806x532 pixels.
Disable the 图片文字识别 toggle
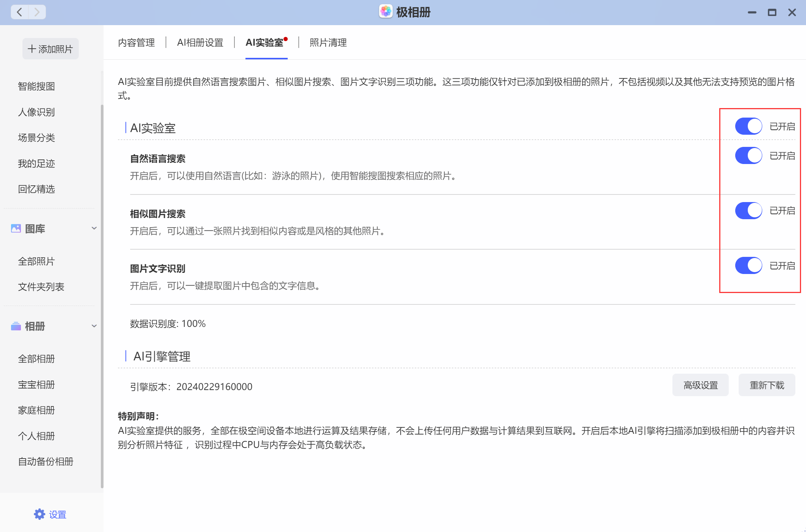[748, 266]
